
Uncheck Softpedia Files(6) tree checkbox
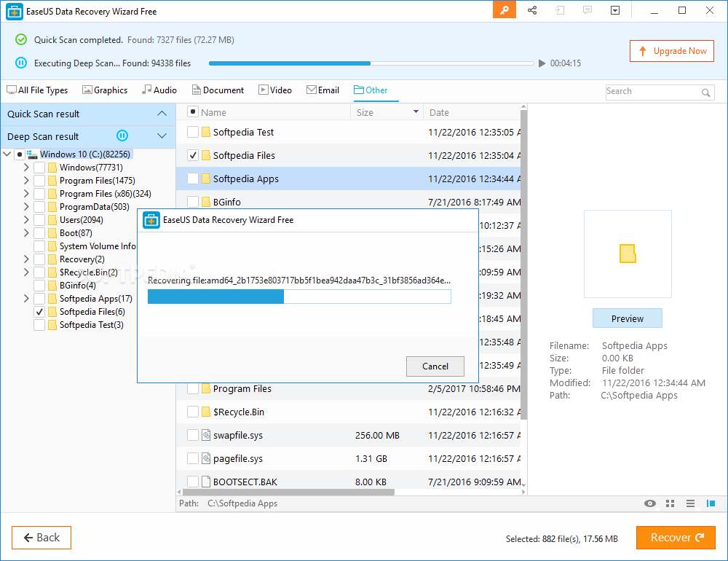39,312
